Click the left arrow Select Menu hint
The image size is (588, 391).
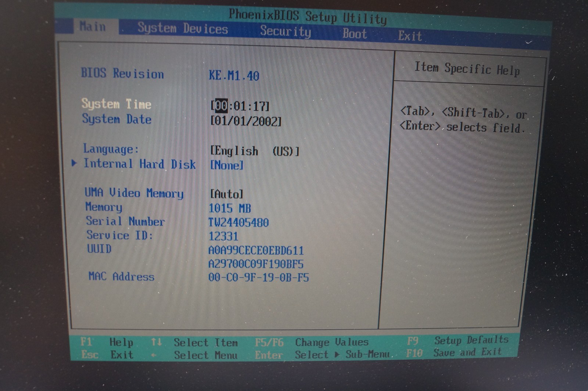(x=194, y=355)
